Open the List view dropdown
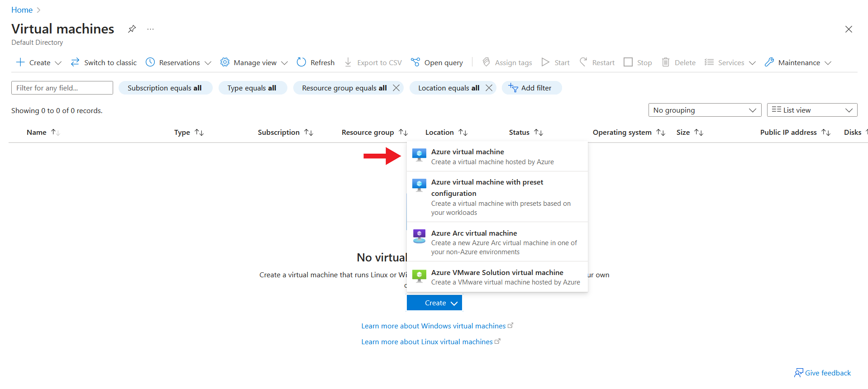Image resolution: width=868 pixels, height=389 pixels. click(812, 110)
